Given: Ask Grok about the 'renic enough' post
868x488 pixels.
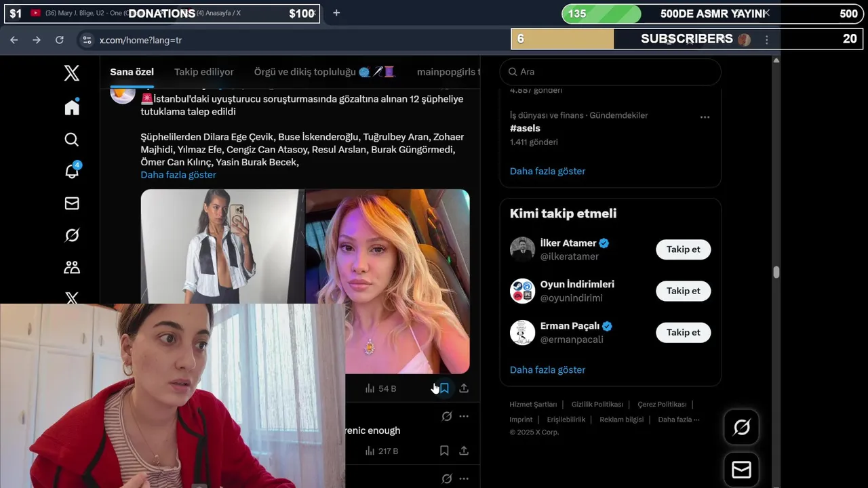Looking at the screenshot, I should 447,416.
